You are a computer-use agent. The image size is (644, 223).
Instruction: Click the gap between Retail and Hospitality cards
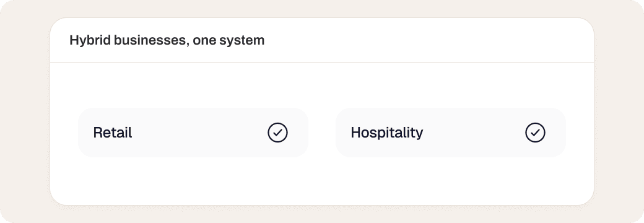tap(322, 133)
